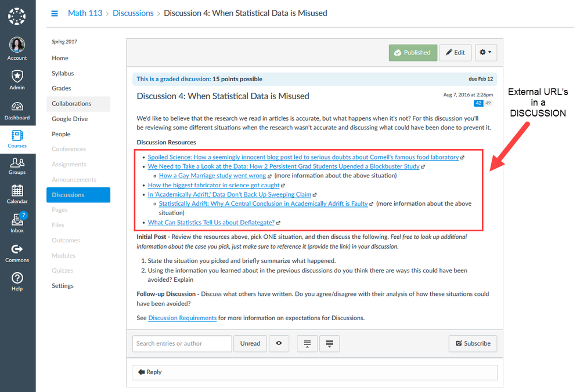Image resolution: width=580 pixels, height=392 pixels.
Task: Select the Groups icon
Action: (x=17, y=165)
